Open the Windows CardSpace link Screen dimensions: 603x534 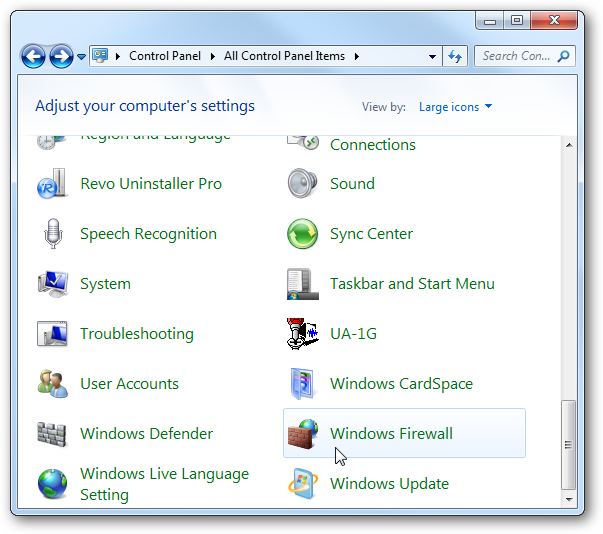401,384
